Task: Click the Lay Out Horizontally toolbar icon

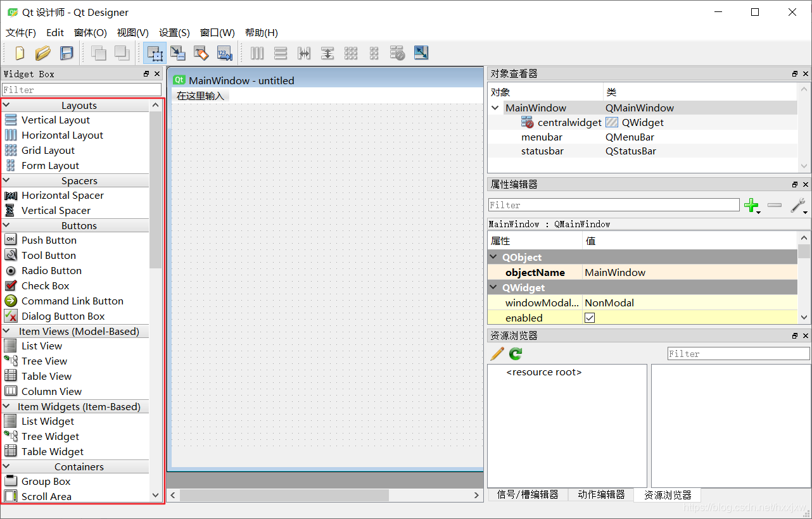Action: pyautogui.click(x=257, y=53)
